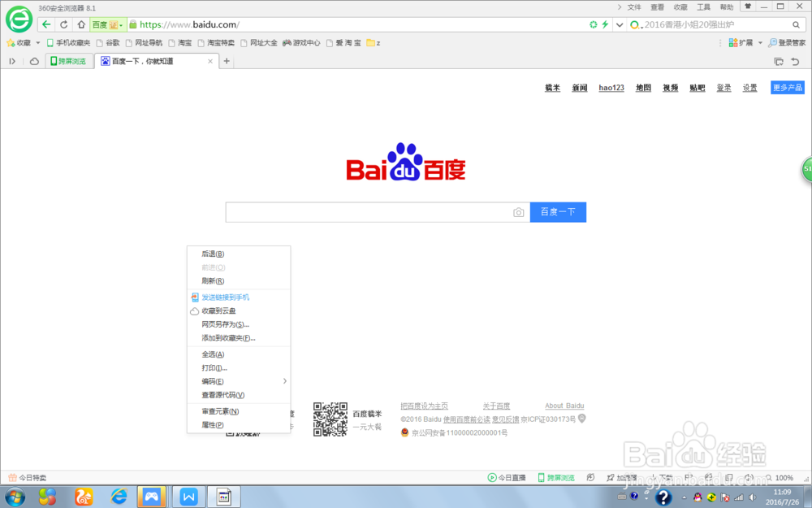Viewport: 812px width, 508px height.
Task: Open the hao123 link on the Baidu homepage
Action: pyautogui.click(x=611, y=88)
